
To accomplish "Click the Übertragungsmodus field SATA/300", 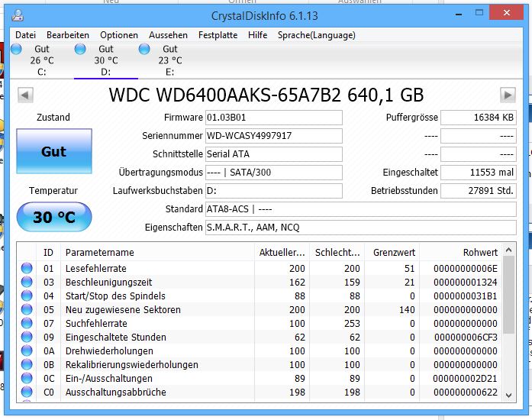I will (x=274, y=173).
